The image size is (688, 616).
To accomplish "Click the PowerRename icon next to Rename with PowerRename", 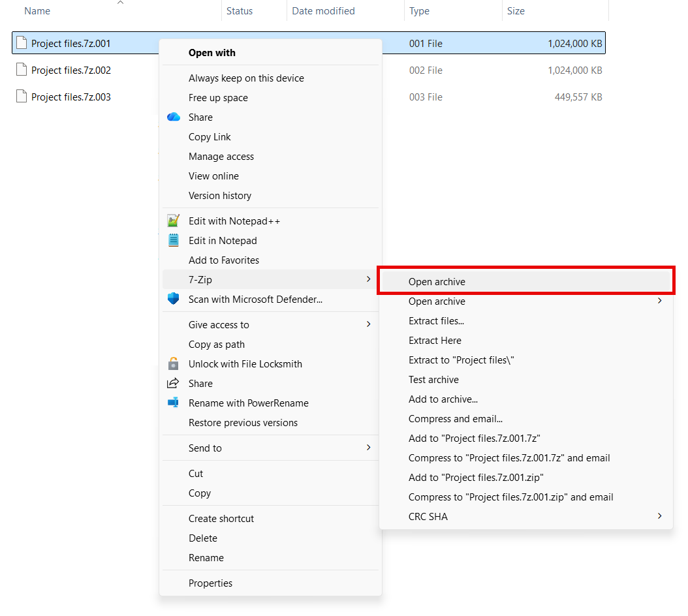I will [x=173, y=403].
